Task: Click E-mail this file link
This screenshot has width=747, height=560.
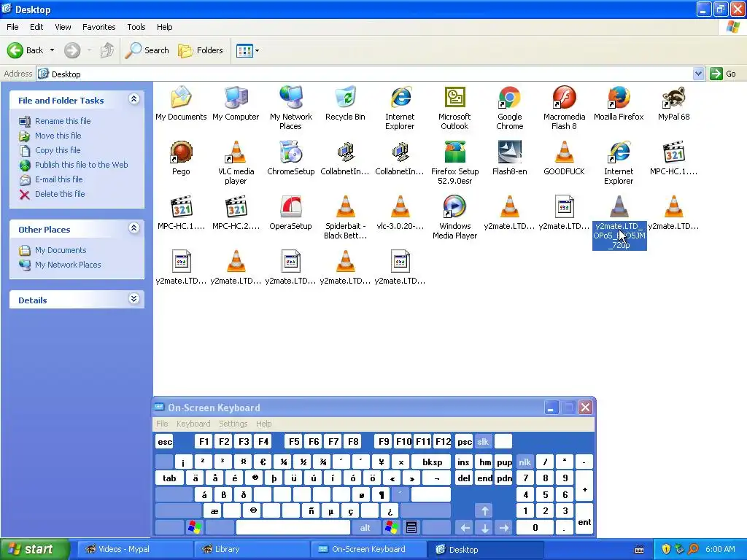Action: (x=58, y=179)
